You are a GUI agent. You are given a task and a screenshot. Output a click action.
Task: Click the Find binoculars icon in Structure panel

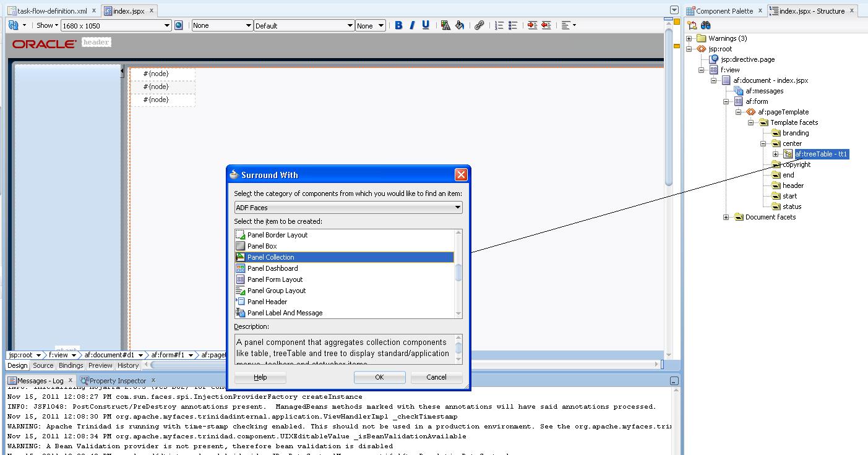point(705,25)
